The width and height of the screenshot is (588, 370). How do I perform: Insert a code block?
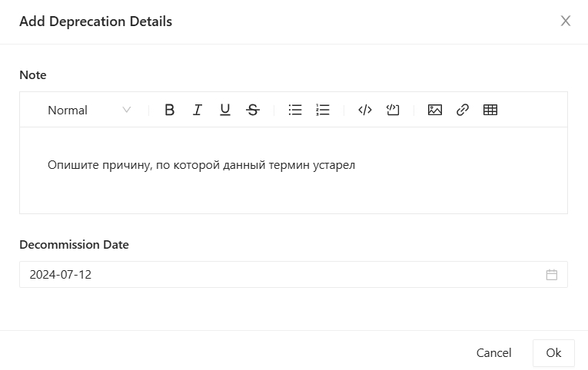(393, 110)
